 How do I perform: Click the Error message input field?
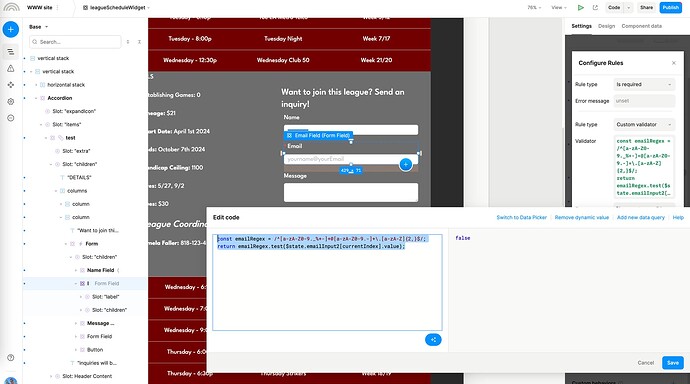(x=644, y=101)
